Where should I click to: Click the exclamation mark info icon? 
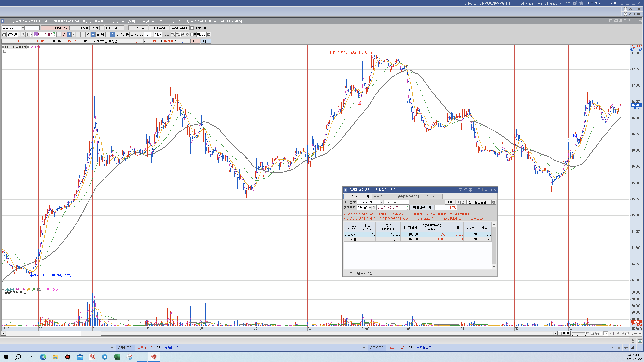[59, 34]
